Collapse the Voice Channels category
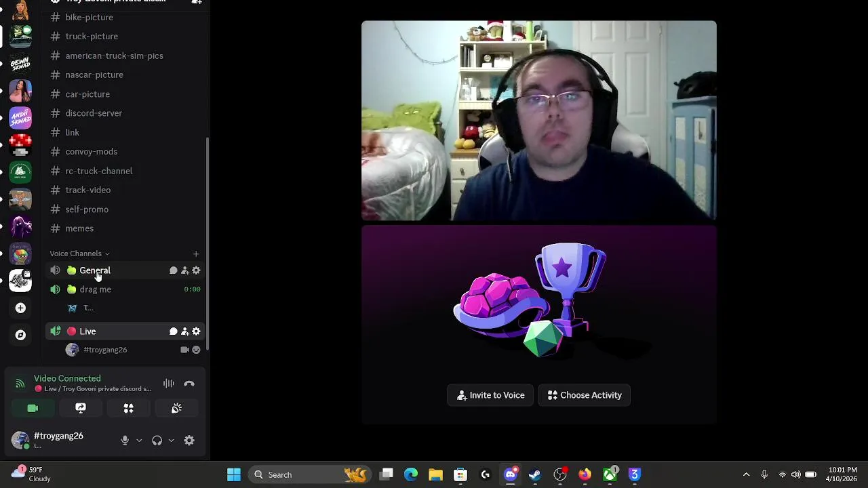The width and height of the screenshot is (868, 488). (x=79, y=253)
